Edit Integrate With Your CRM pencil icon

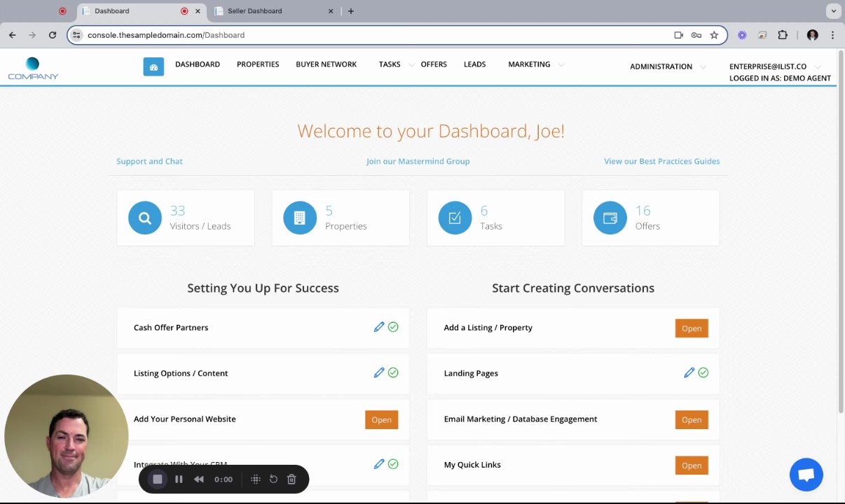(x=379, y=463)
